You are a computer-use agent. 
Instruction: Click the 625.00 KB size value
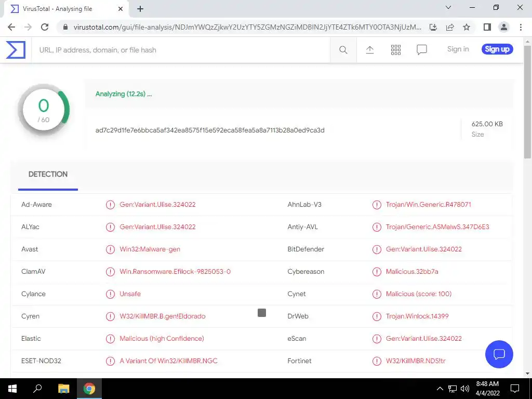pos(487,124)
